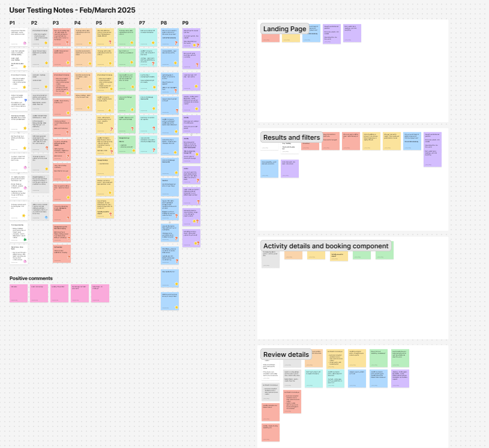The height and width of the screenshot is (448, 489).
Task: Click the star stamp on the last P8 note
Action: (x=176, y=308)
